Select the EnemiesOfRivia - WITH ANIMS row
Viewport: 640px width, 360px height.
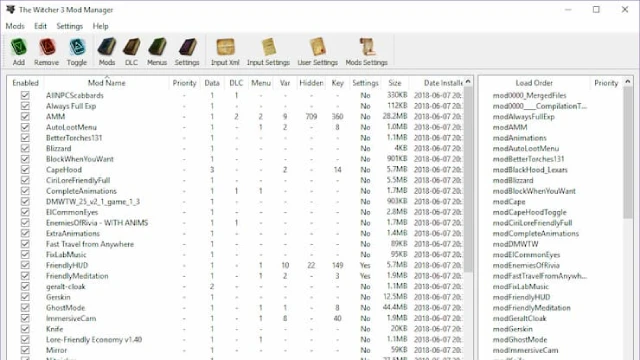click(235, 222)
